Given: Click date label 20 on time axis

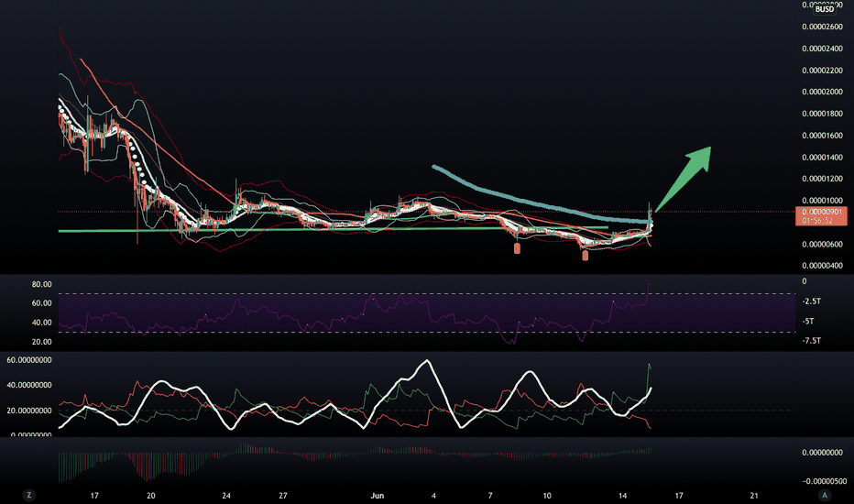Looking at the screenshot, I should click(x=151, y=496).
